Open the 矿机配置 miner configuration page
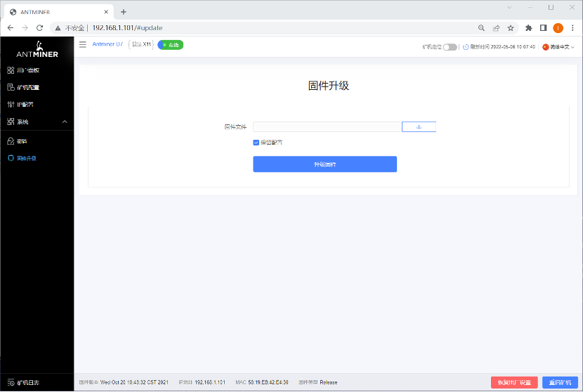Image resolution: width=583 pixels, height=392 pixels. pyautogui.click(x=23, y=87)
